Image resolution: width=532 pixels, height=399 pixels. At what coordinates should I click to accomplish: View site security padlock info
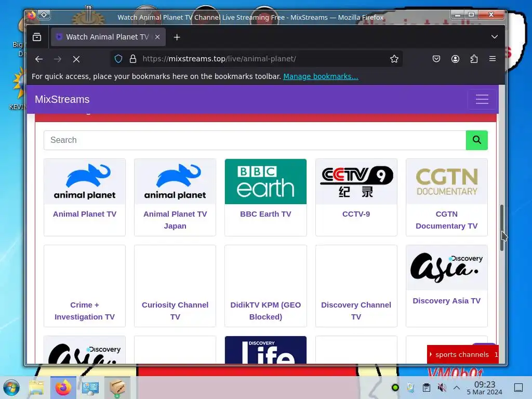tap(133, 59)
